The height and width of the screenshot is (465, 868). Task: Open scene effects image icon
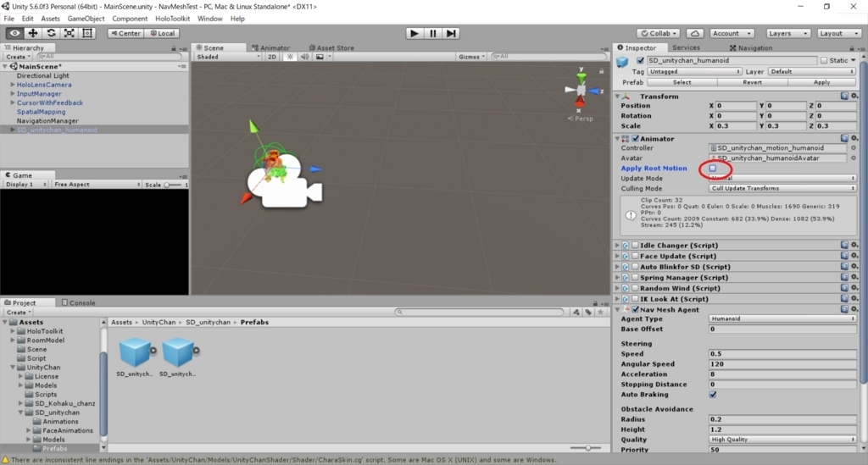(x=320, y=57)
